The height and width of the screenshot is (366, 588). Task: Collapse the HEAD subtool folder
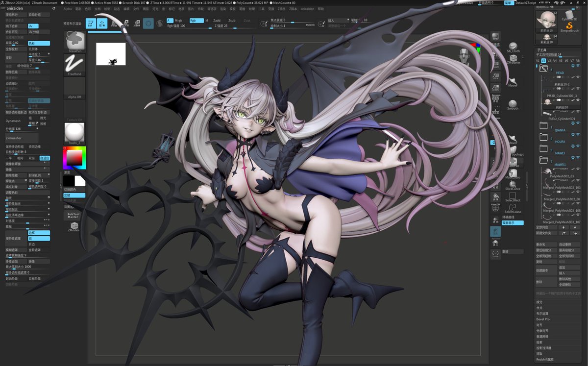click(x=543, y=69)
